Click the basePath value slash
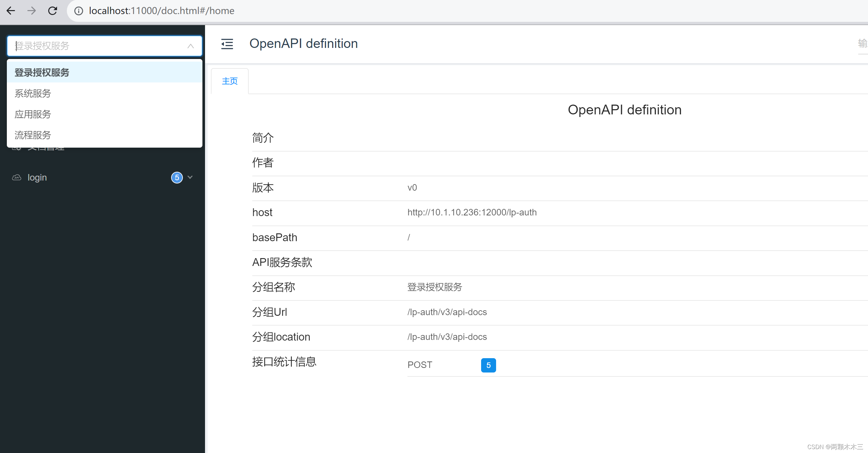868x453 pixels. tap(409, 238)
